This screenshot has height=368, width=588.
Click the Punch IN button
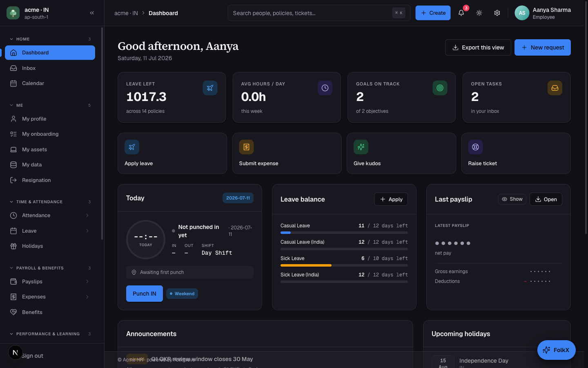tap(145, 294)
